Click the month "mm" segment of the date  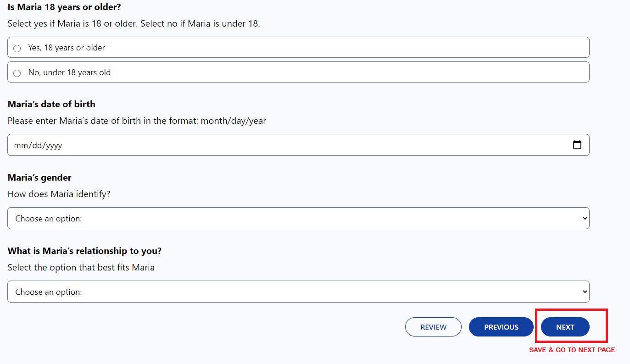(x=21, y=145)
